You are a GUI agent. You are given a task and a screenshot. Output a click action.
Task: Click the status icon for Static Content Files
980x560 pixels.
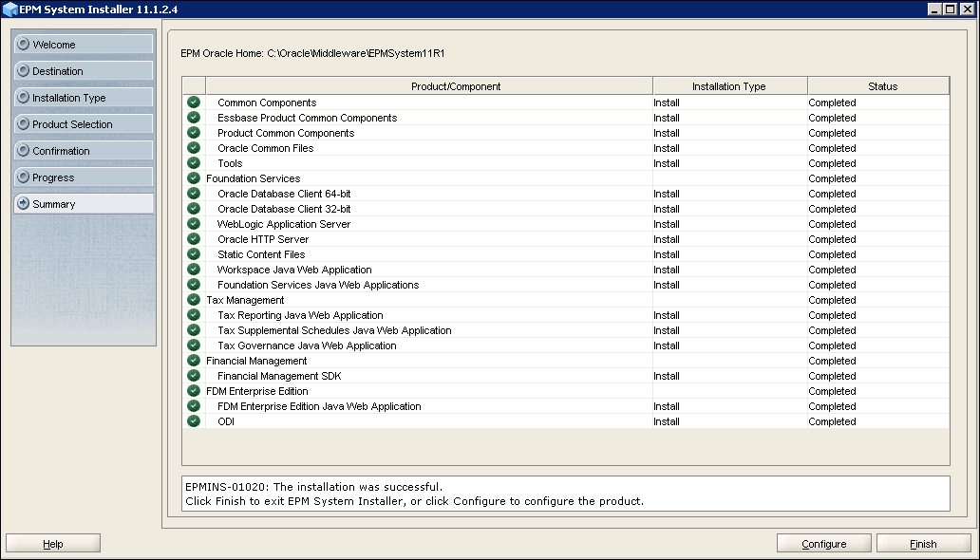[194, 254]
